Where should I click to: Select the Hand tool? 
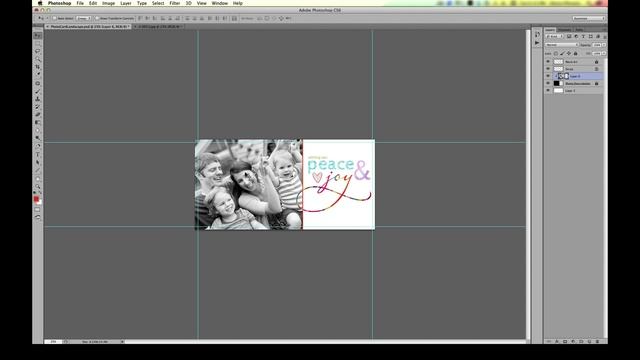(x=38, y=179)
